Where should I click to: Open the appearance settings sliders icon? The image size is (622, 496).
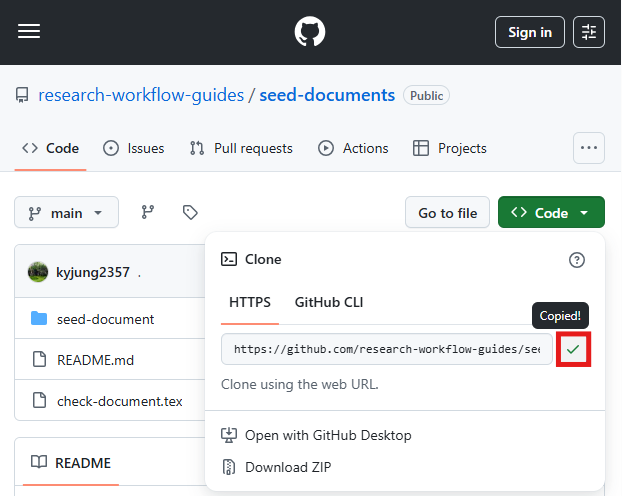(589, 32)
